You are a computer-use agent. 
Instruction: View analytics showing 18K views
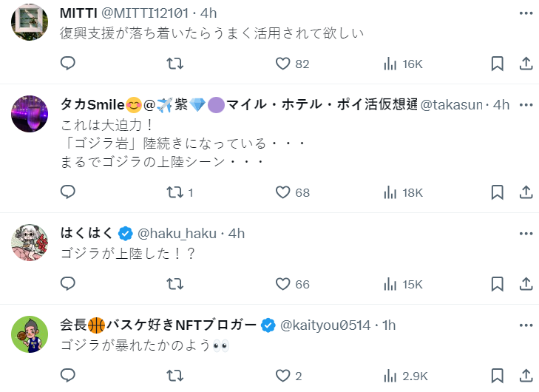click(403, 192)
